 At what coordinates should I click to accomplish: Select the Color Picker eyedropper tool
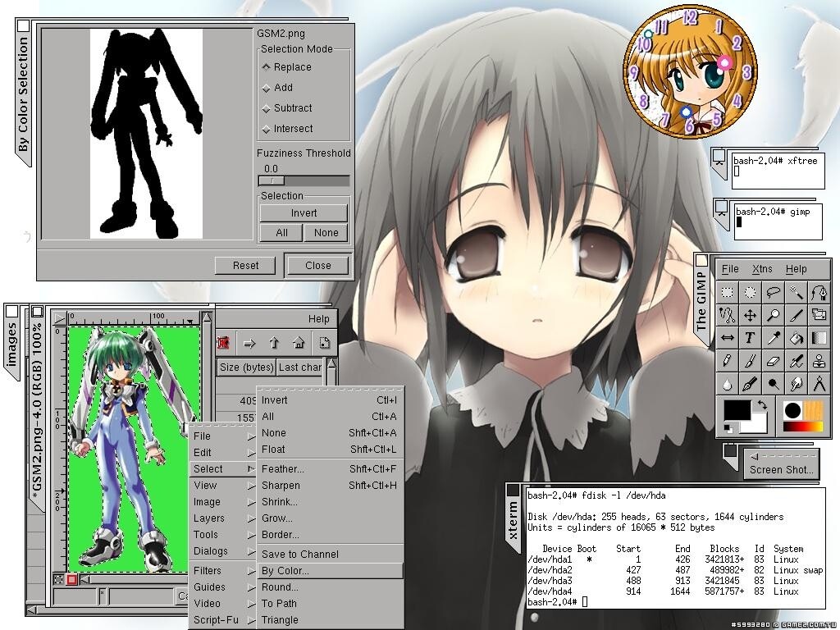[773, 337]
